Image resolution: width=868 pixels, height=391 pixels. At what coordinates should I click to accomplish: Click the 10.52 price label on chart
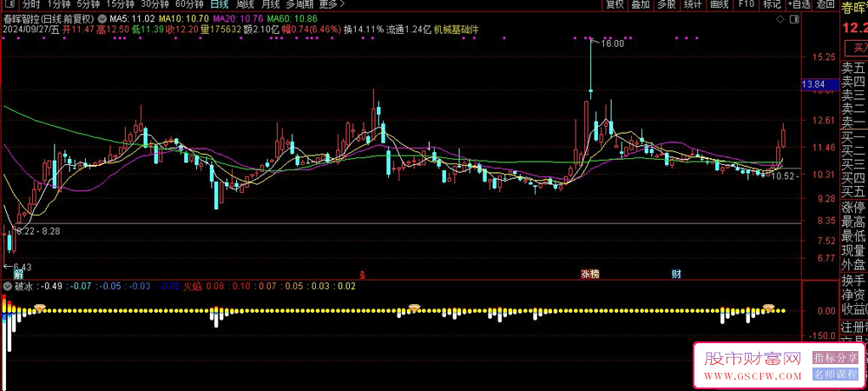pos(783,176)
